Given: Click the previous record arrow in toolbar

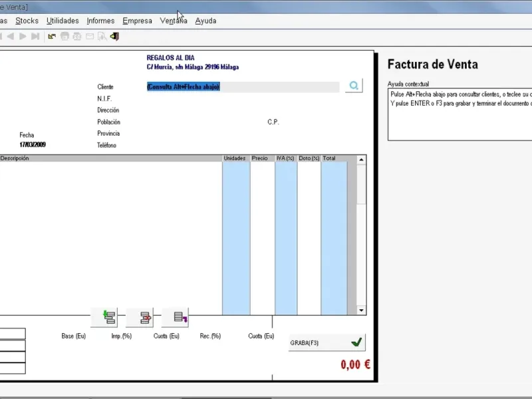Looking at the screenshot, I should click(11, 37).
